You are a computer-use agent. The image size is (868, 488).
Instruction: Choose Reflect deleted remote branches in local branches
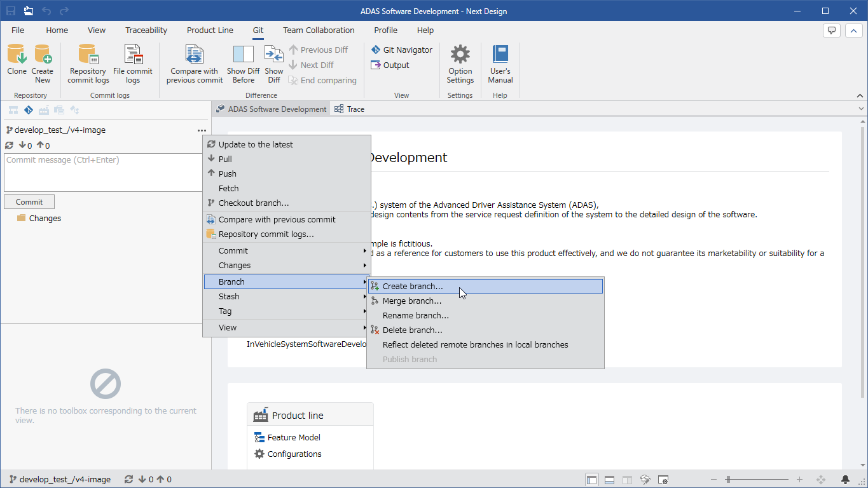tap(485, 344)
